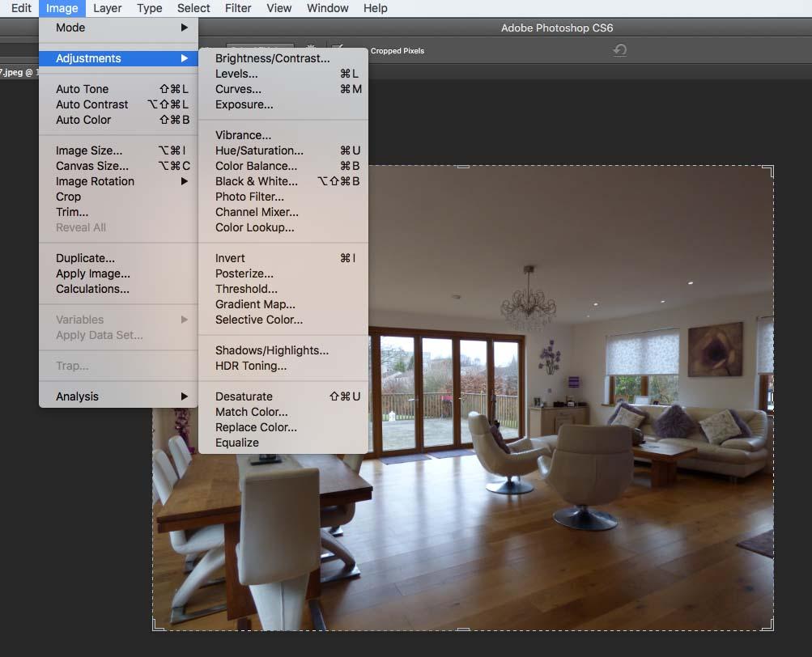Open Exposure adjustment

pyautogui.click(x=283, y=104)
